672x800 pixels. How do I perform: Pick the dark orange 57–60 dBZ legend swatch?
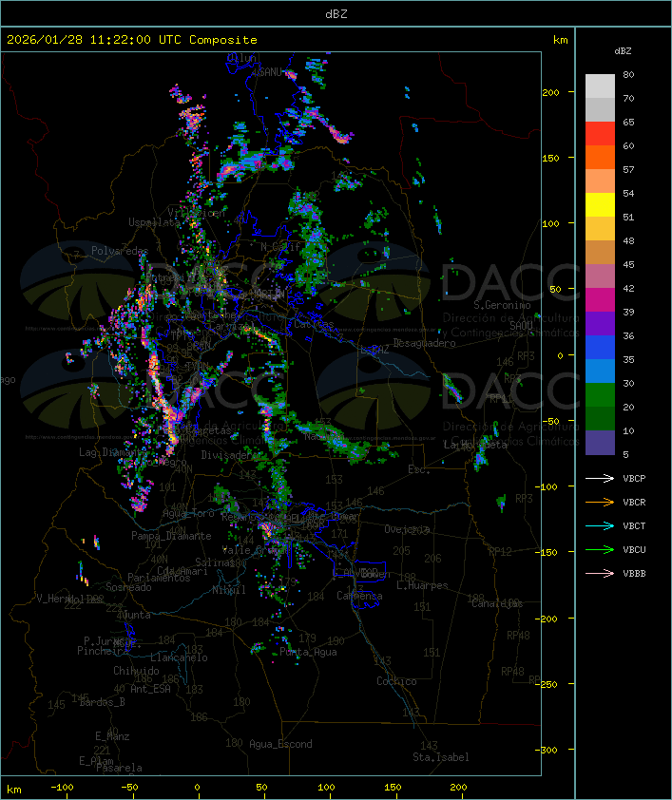[x=600, y=157]
